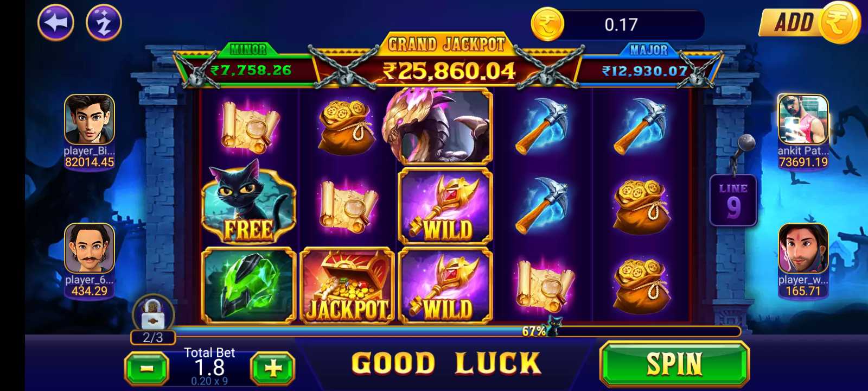Tap the ADD rupee button
The width and height of the screenshot is (868, 391).
click(x=809, y=22)
